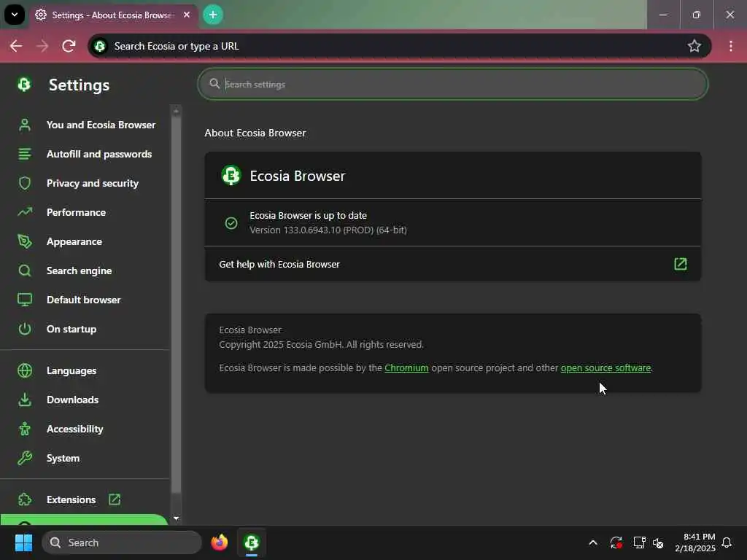Open On startup settings
The width and height of the screenshot is (747, 560).
[71, 329]
